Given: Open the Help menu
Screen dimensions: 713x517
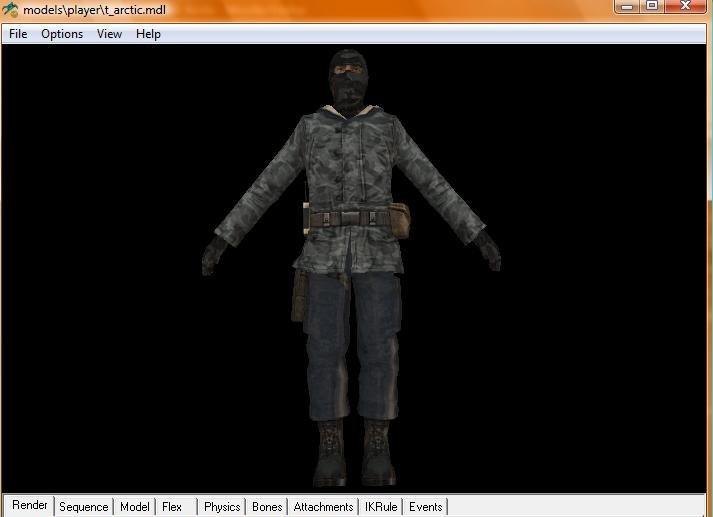Looking at the screenshot, I should [148, 34].
